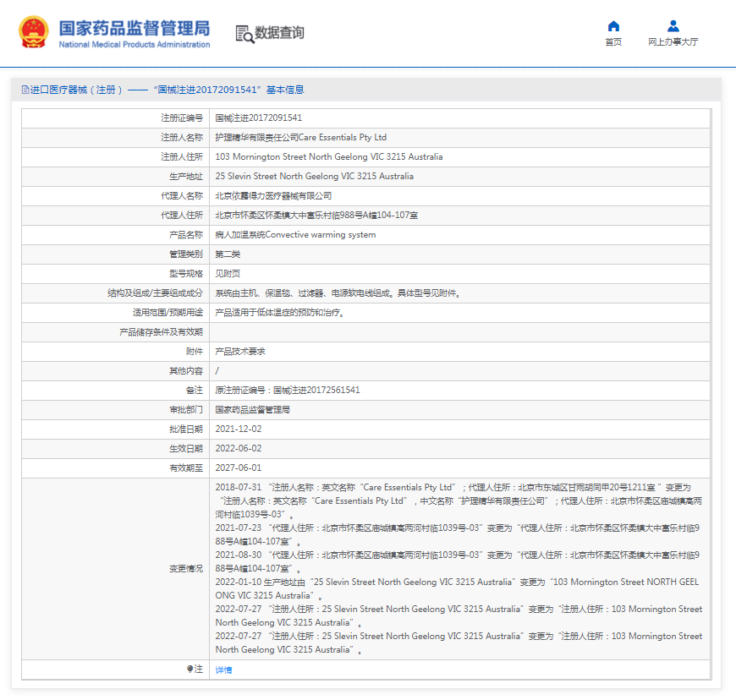Image resolution: width=736 pixels, height=700 pixels.
Task: Select 生产地址 label
Action: point(186,177)
